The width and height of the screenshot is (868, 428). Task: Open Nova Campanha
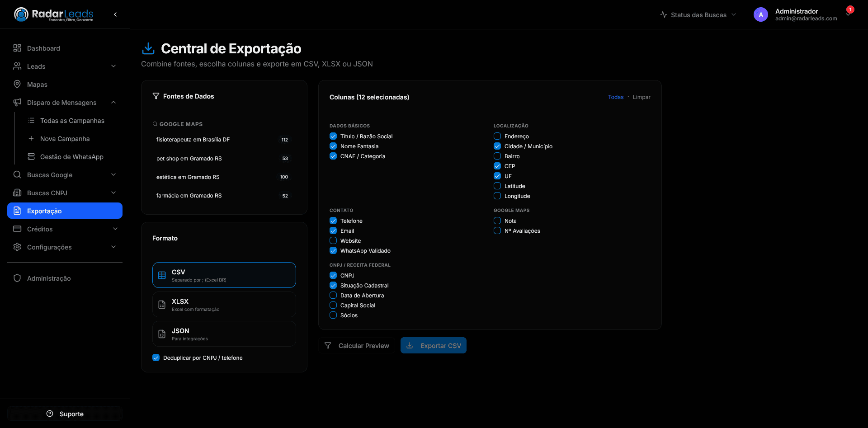(x=72, y=138)
